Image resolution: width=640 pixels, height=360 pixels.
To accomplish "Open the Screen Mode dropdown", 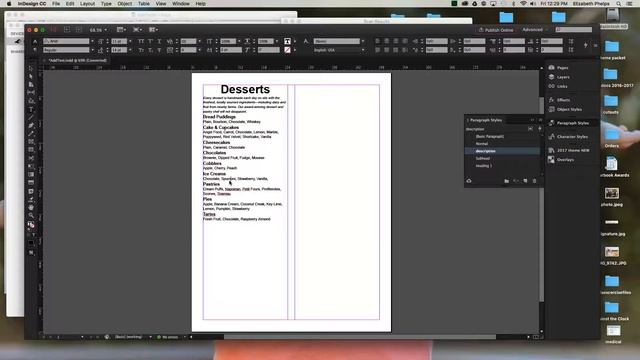I will click(137, 30).
